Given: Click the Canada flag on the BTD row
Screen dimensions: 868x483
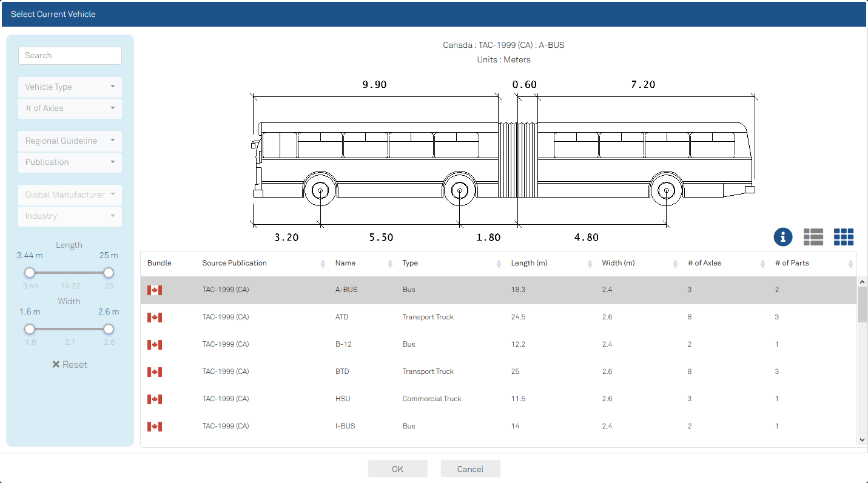Looking at the screenshot, I should pyautogui.click(x=155, y=371).
